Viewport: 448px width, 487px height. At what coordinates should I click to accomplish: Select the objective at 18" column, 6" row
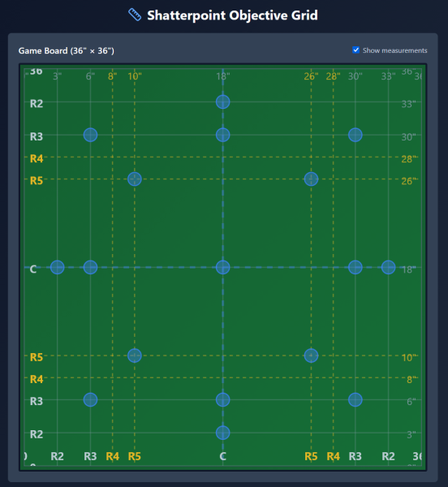pyautogui.click(x=223, y=399)
